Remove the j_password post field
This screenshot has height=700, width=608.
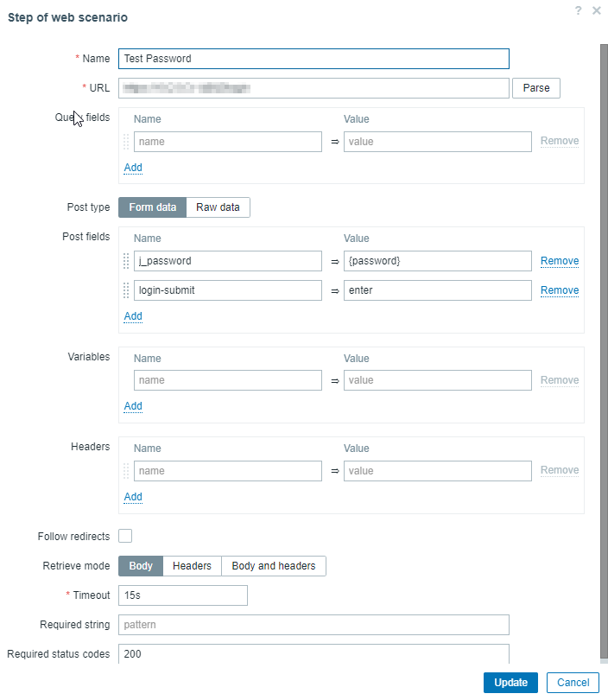pos(560,261)
